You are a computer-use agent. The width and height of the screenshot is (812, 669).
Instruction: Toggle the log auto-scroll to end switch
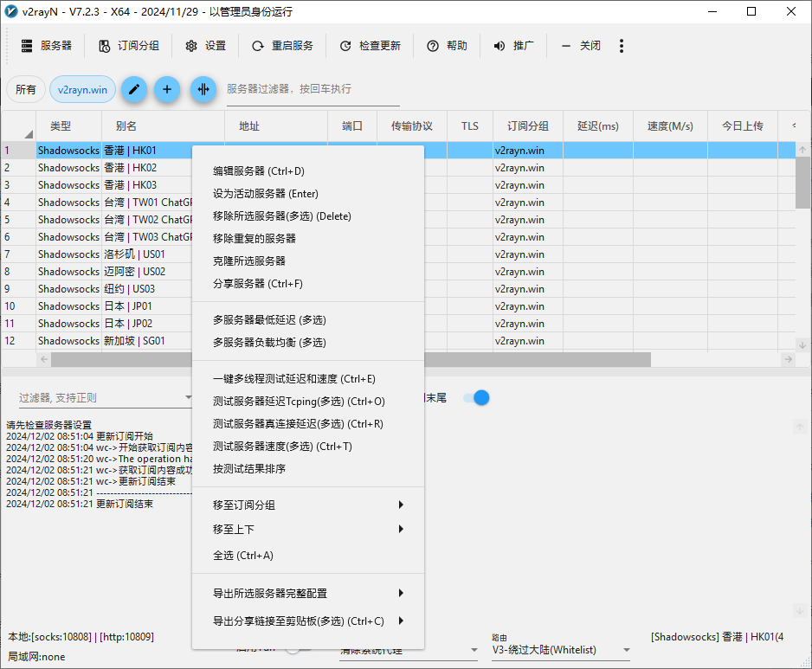pos(476,397)
